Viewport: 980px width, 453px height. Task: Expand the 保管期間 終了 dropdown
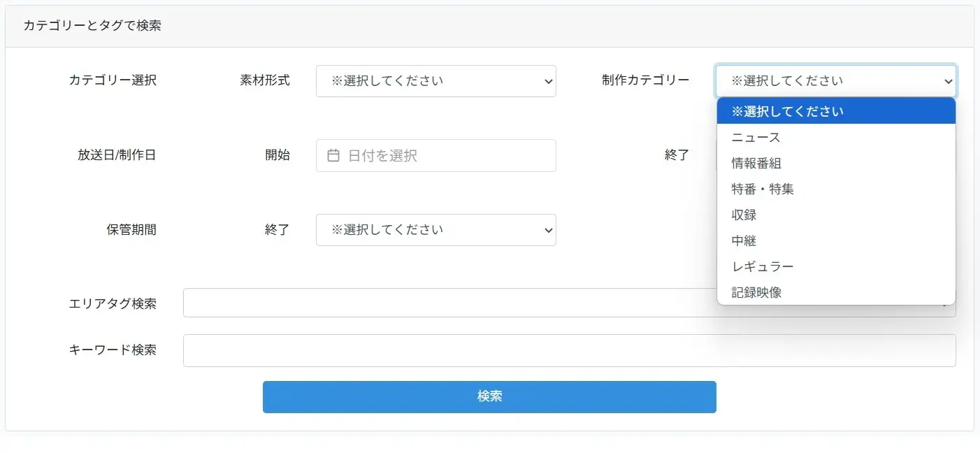435,230
